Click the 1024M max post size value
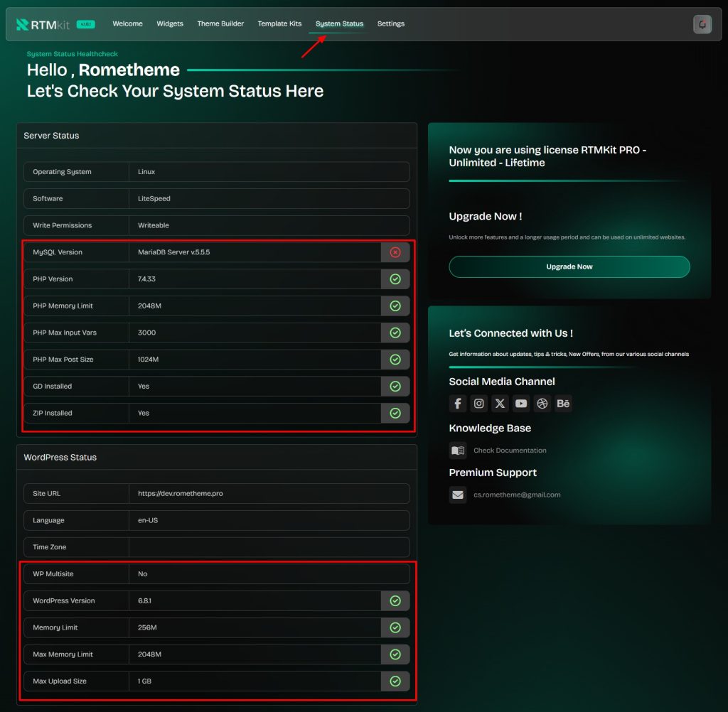This screenshot has width=728, height=712. [148, 360]
